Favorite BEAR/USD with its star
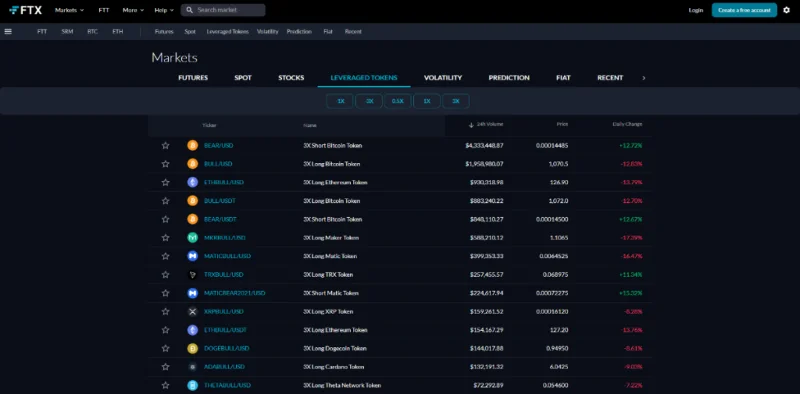Viewport: 800px width, 394px height. point(165,145)
